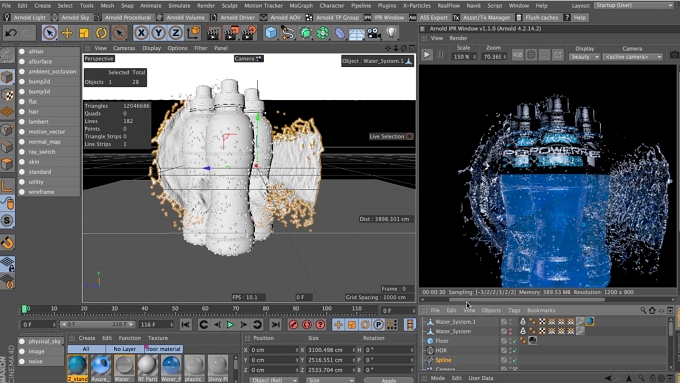Toggle the Parameter P keyframe button
Screen dimensions: 680x383
point(379,324)
